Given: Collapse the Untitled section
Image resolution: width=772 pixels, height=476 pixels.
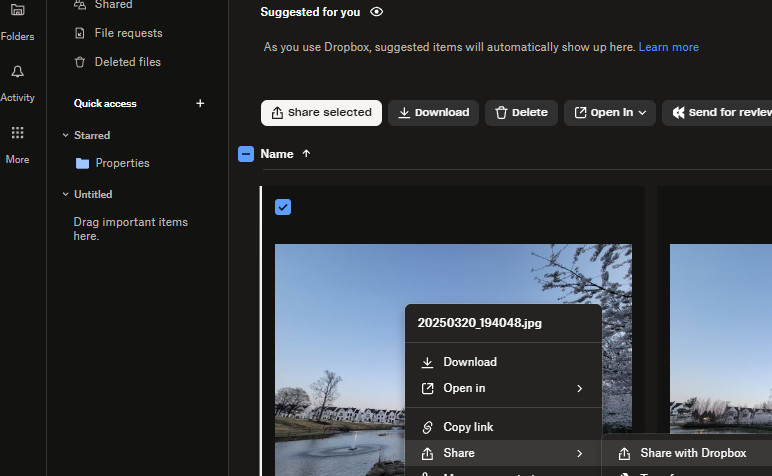Looking at the screenshot, I should (65, 194).
